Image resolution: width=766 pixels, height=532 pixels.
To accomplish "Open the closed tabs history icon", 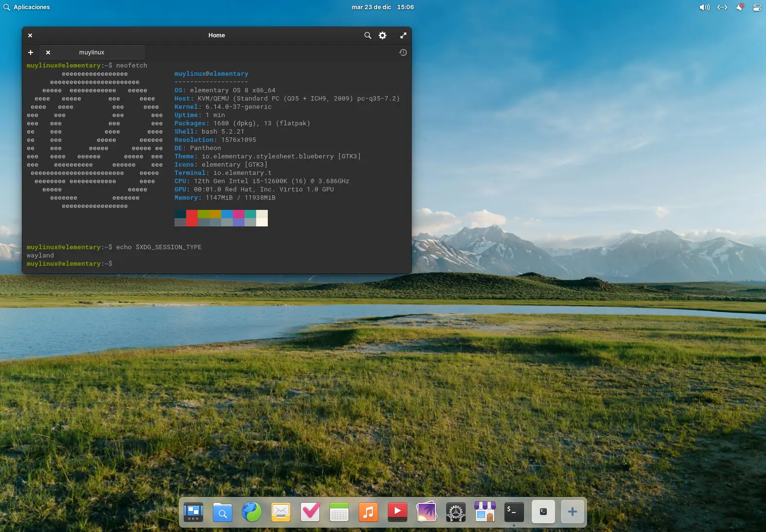I will pos(403,52).
